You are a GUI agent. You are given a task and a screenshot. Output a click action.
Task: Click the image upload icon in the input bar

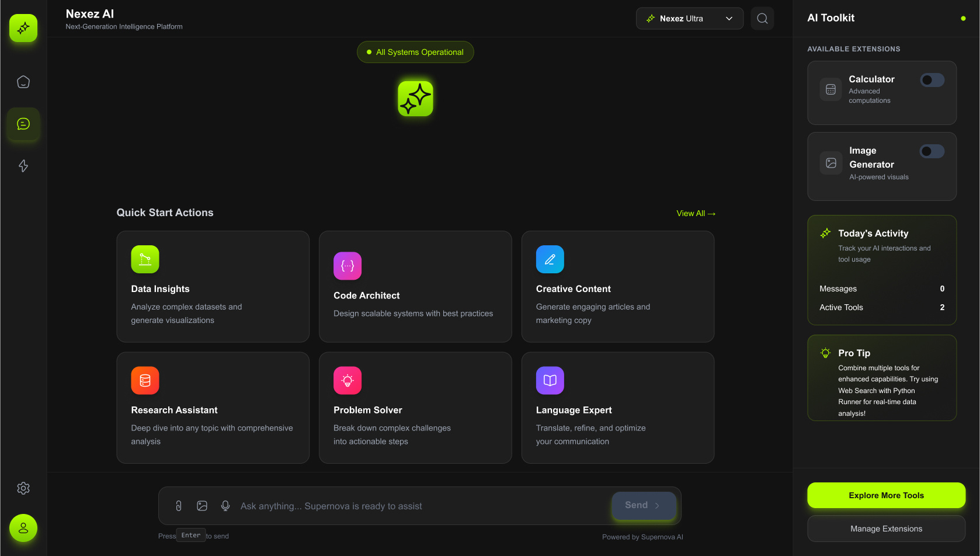(202, 506)
